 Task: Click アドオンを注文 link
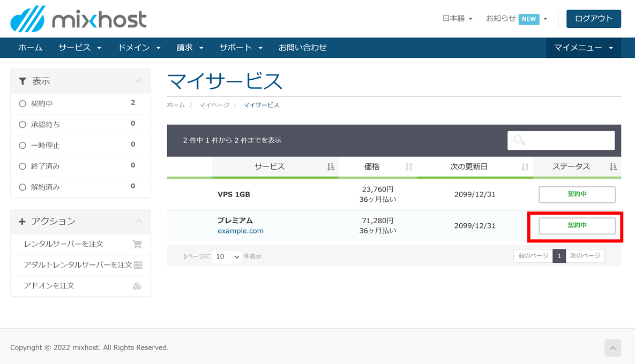[x=49, y=286]
